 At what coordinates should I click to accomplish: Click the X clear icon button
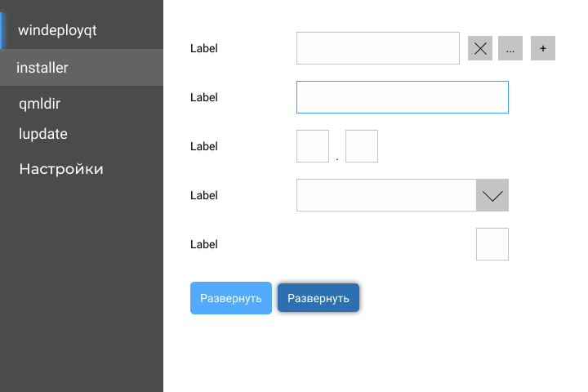click(480, 48)
